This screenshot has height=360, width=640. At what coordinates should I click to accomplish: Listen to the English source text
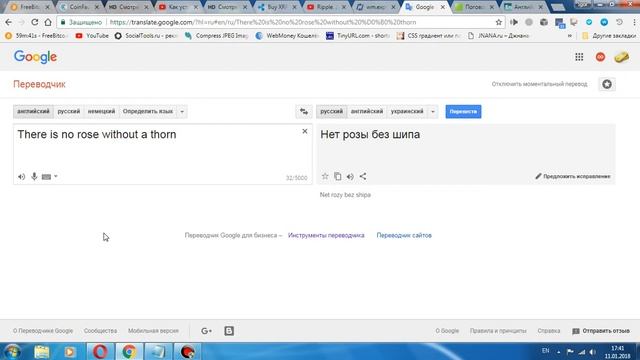tap(21, 177)
